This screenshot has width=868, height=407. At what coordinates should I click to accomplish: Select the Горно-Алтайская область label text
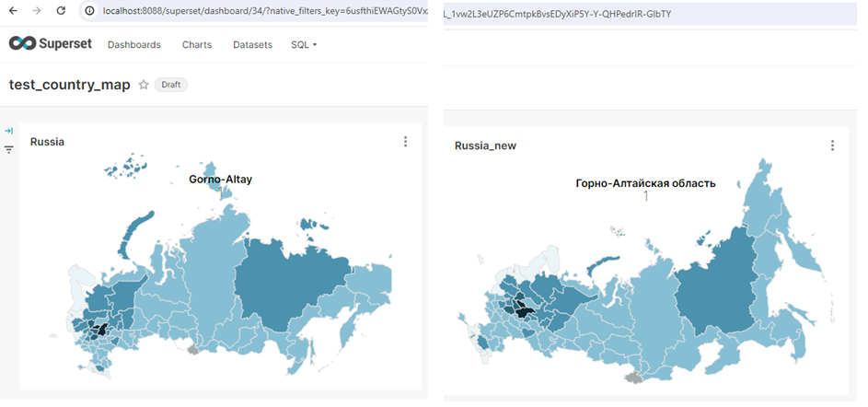click(645, 183)
